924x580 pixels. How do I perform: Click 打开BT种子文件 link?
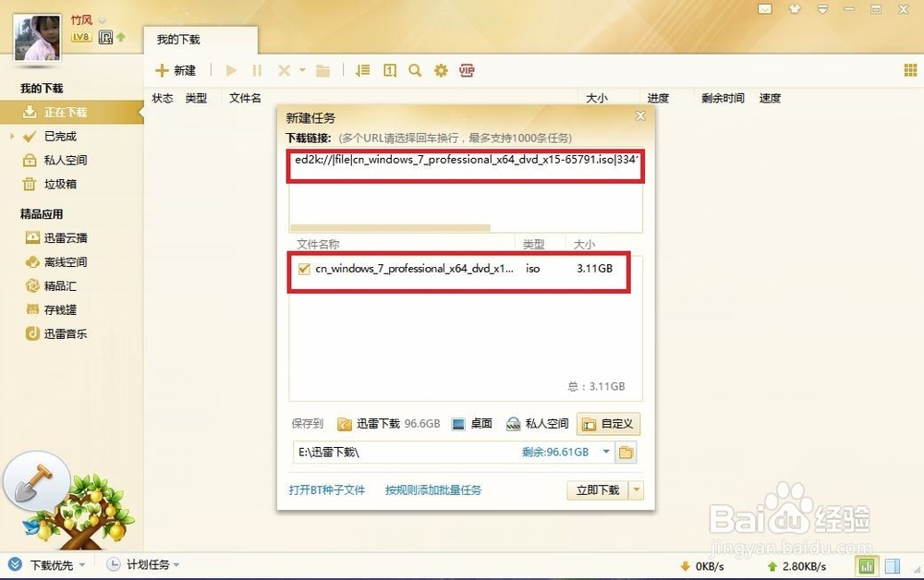(x=327, y=489)
